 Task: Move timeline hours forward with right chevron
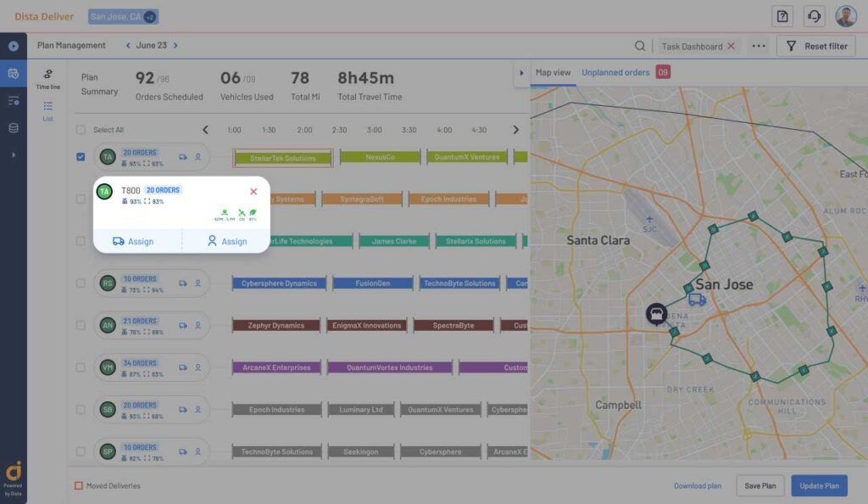(x=515, y=130)
